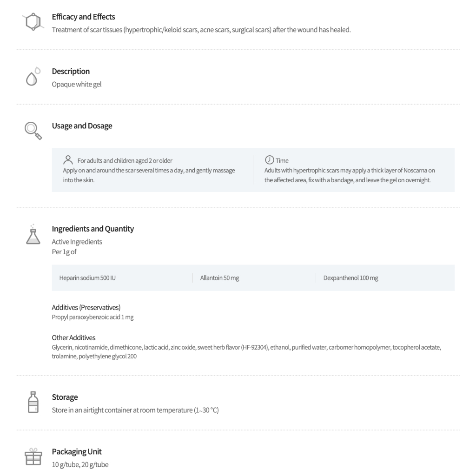
Task: Click the Usage and Dosage heading
Action: [82, 126]
